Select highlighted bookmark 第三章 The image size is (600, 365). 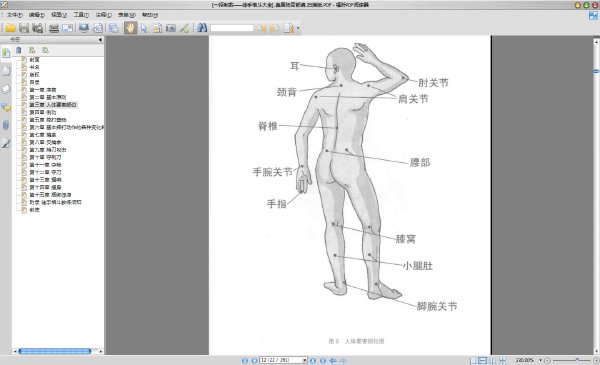[x=53, y=104]
